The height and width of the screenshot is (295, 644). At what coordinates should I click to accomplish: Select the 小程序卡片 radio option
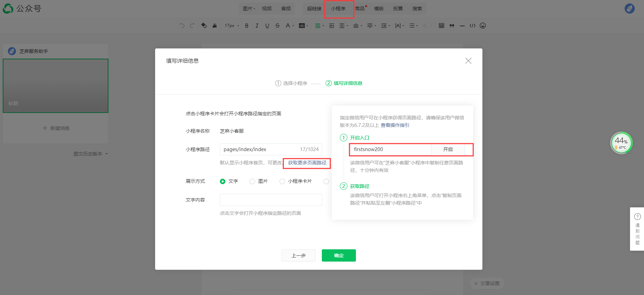click(282, 181)
